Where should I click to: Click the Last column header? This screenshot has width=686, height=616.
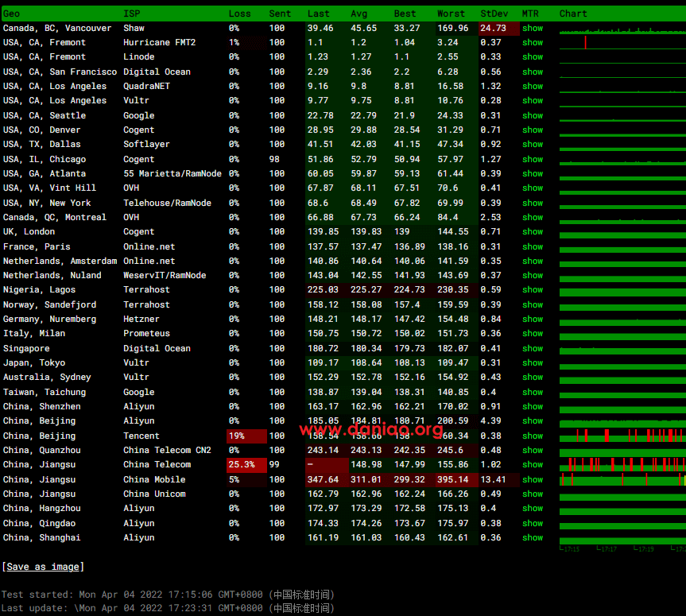point(319,14)
